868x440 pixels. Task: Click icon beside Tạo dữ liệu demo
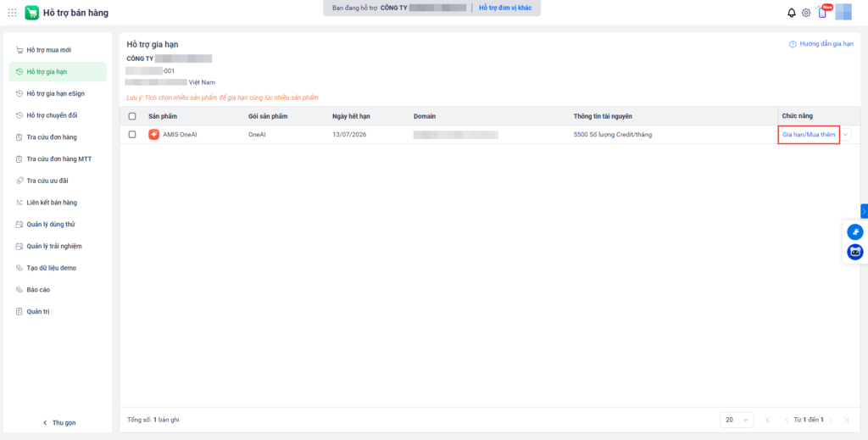click(x=19, y=268)
